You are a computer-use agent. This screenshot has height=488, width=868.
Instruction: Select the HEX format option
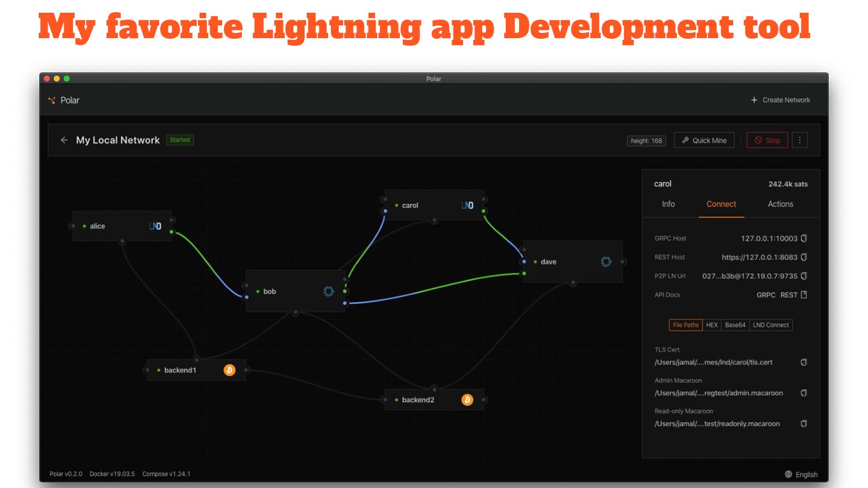(x=712, y=325)
